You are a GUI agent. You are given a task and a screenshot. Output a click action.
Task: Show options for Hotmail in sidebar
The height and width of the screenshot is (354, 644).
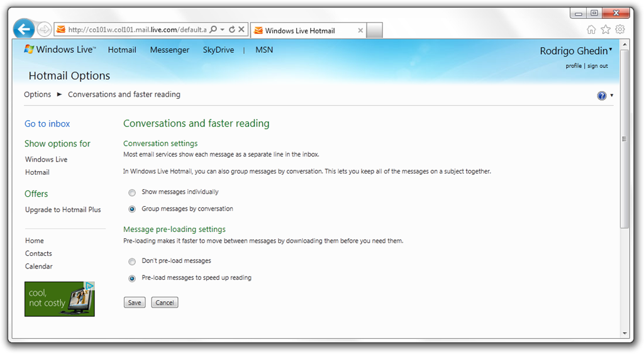click(37, 172)
